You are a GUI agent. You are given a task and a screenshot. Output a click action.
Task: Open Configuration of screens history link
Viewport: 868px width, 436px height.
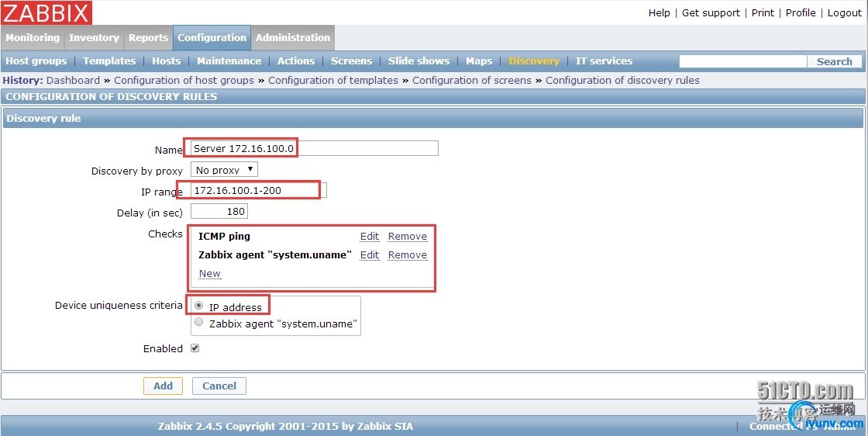pyautogui.click(x=472, y=81)
